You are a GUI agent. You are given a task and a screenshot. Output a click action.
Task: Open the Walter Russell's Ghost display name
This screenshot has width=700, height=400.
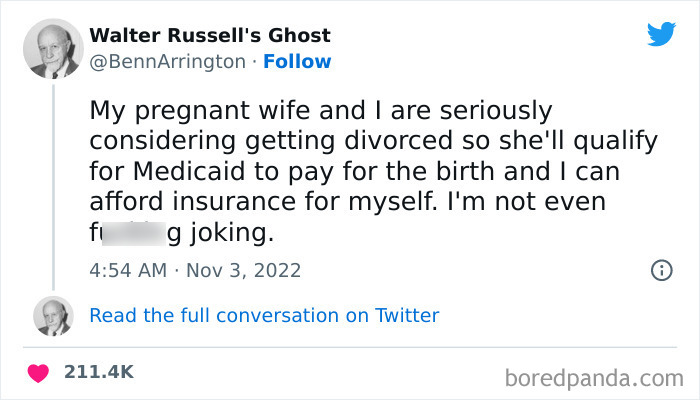click(x=210, y=36)
